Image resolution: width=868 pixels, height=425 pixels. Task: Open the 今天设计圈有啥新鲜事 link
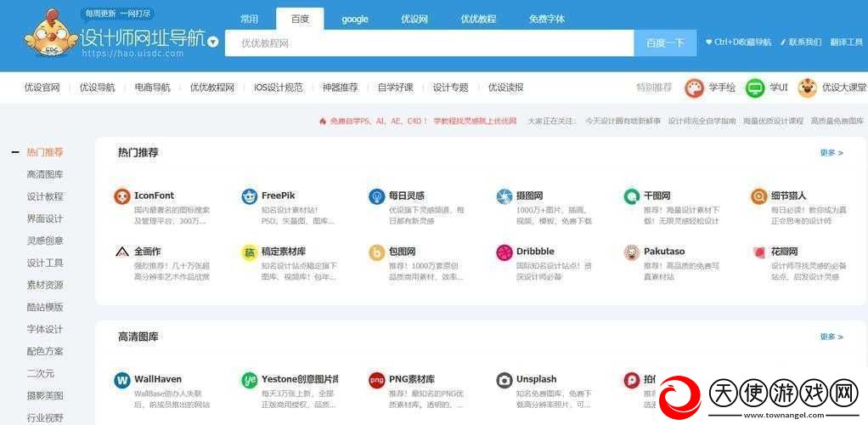pyautogui.click(x=623, y=121)
